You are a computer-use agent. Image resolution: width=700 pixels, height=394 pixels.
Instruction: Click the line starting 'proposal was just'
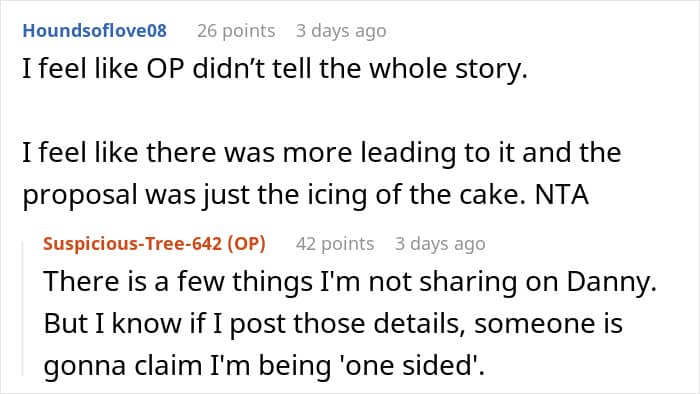305,195
